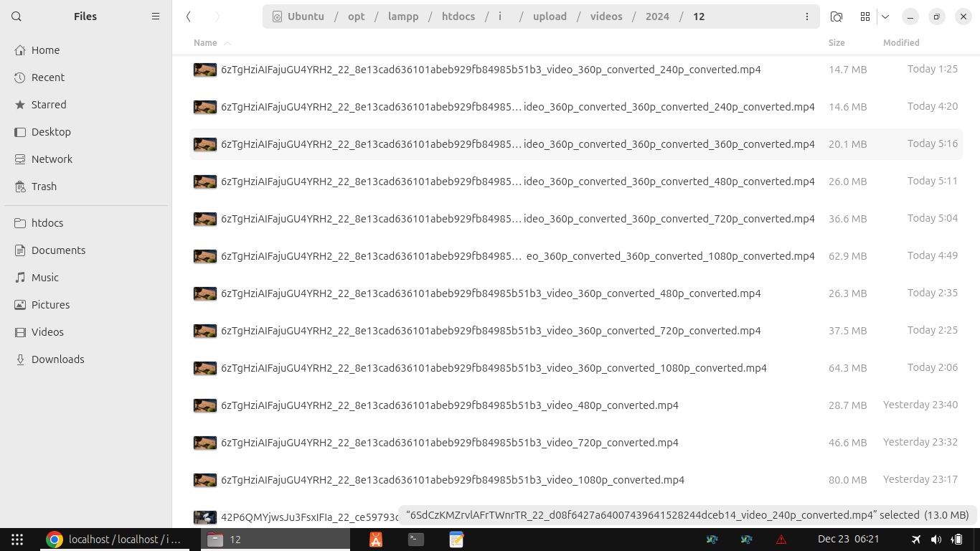Click the red warning tray icon
Viewport: 980px width, 551px height.
click(x=781, y=540)
